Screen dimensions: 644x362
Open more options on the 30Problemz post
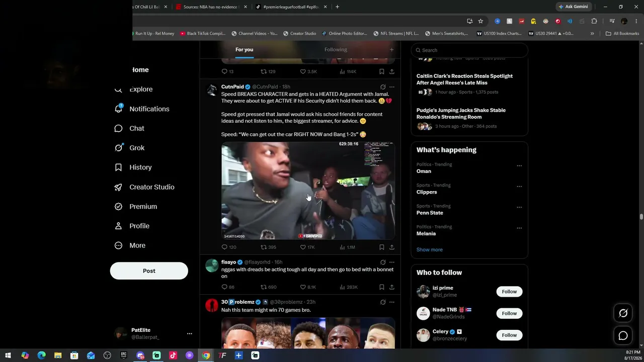392,302
